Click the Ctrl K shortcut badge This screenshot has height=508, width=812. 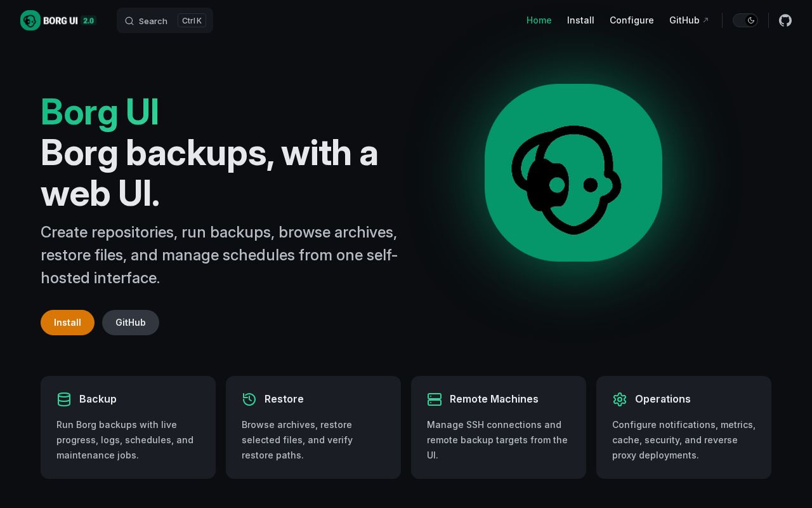click(192, 20)
